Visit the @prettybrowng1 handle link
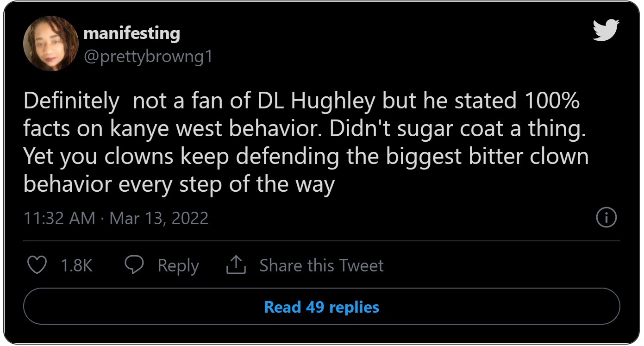 (148, 57)
